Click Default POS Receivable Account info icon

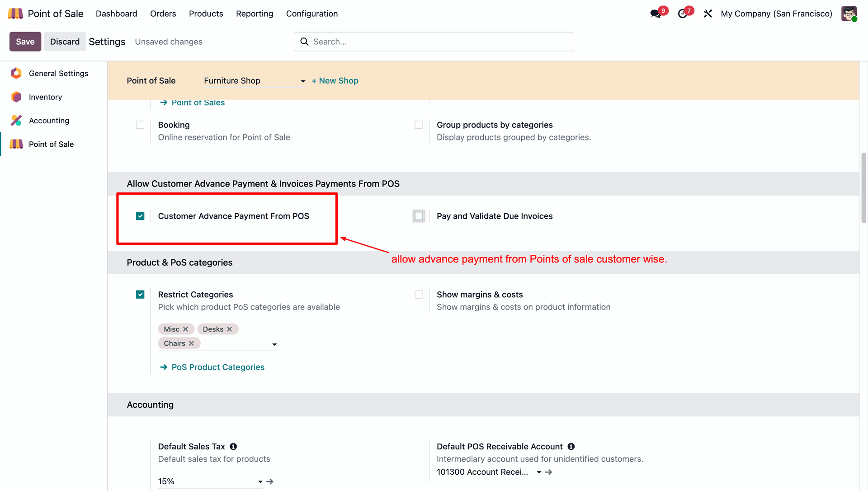pos(571,446)
